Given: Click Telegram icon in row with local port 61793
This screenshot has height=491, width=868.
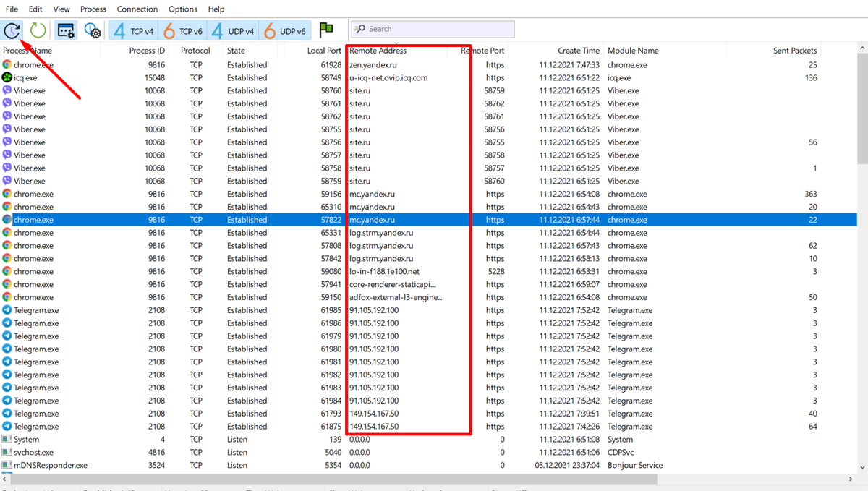Looking at the screenshot, I should 7,414.
